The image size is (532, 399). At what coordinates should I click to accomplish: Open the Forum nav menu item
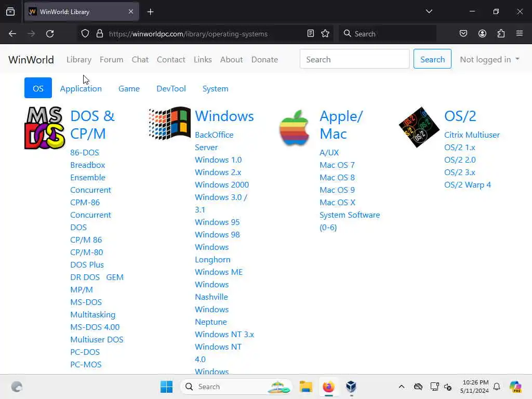[x=111, y=59]
